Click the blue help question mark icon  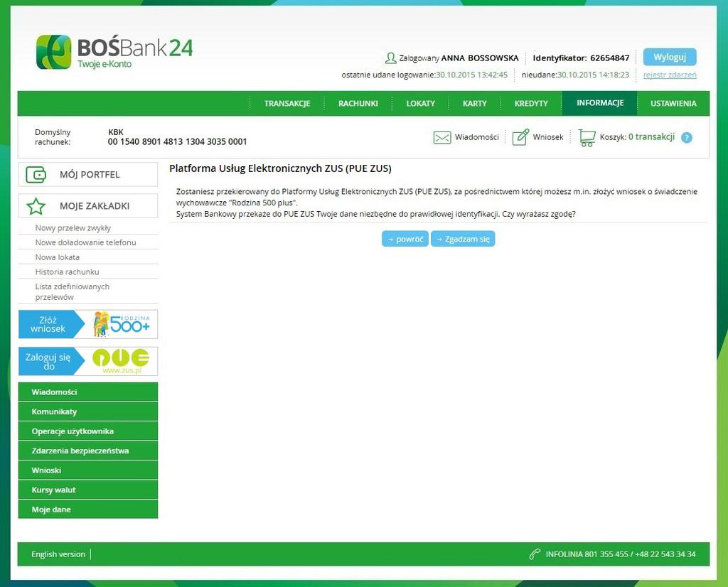point(686,137)
